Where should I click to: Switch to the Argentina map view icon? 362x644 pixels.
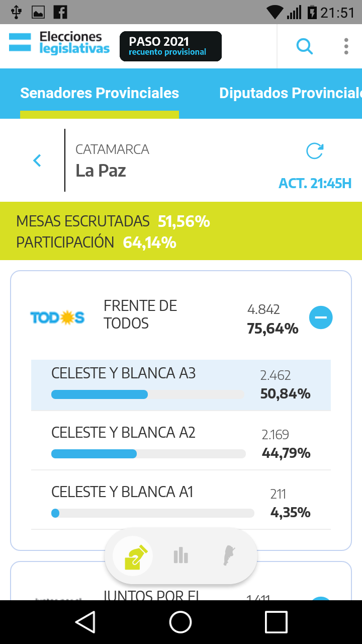click(x=229, y=556)
